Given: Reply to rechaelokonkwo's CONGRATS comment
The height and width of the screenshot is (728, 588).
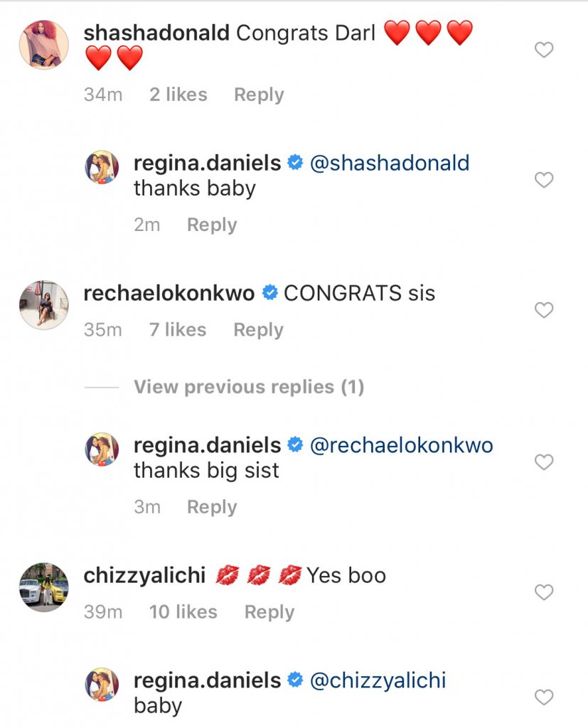Looking at the screenshot, I should [x=258, y=330].
